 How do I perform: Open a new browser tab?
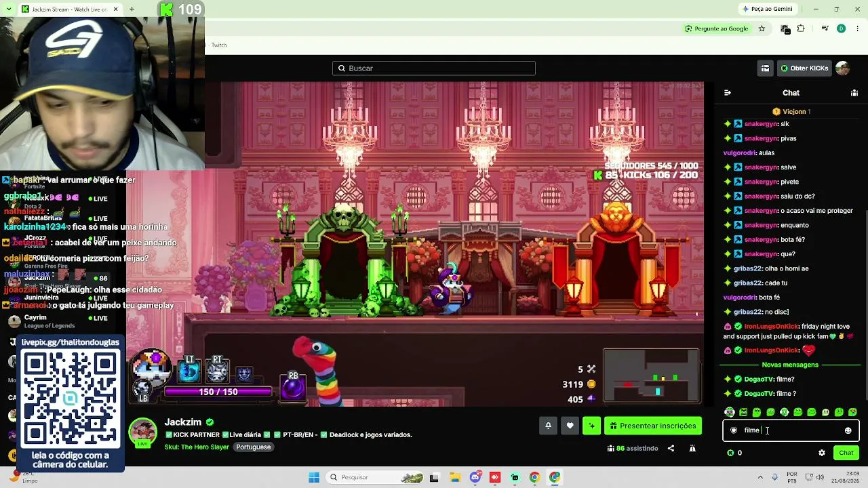132,9
